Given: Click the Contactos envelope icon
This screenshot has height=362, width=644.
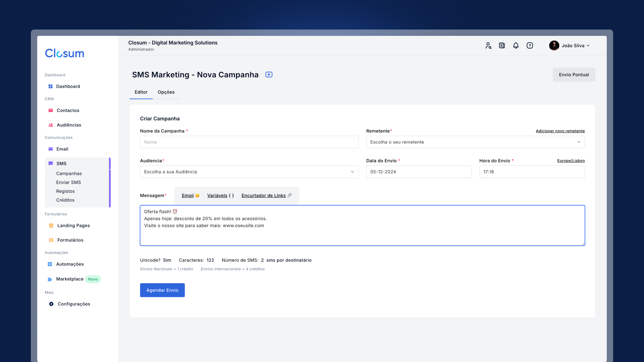Looking at the screenshot, I should pyautogui.click(x=51, y=110).
